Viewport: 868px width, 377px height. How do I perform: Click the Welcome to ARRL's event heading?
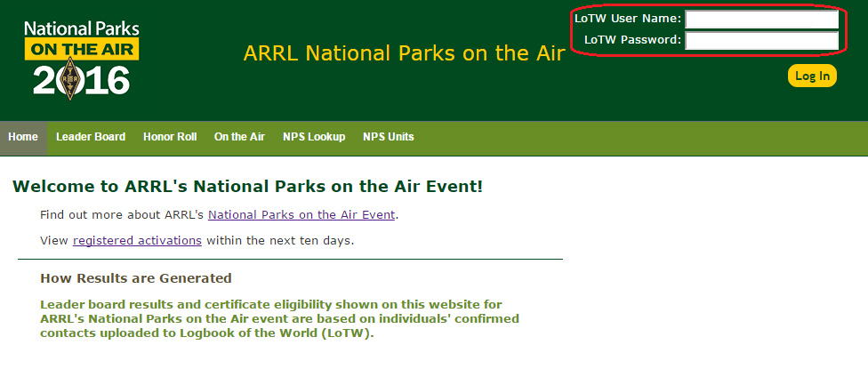coord(247,187)
